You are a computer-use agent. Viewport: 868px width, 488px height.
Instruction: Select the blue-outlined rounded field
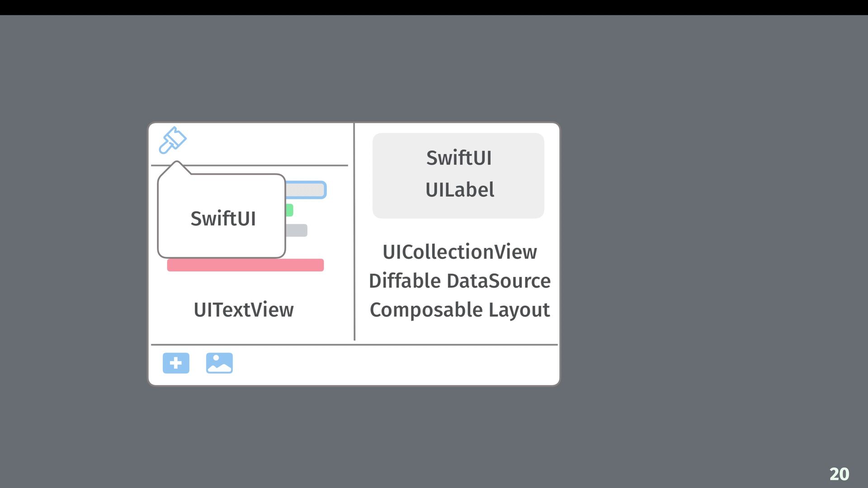pyautogui.click(x=306, y=190)
